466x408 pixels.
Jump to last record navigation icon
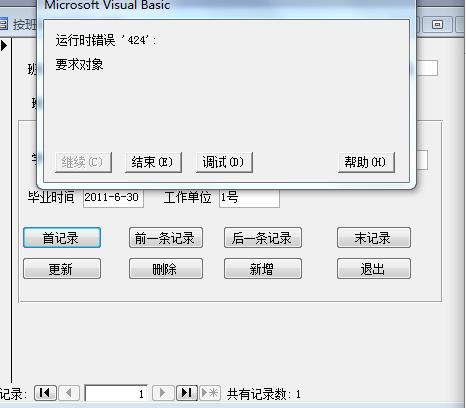pos(186,393)
